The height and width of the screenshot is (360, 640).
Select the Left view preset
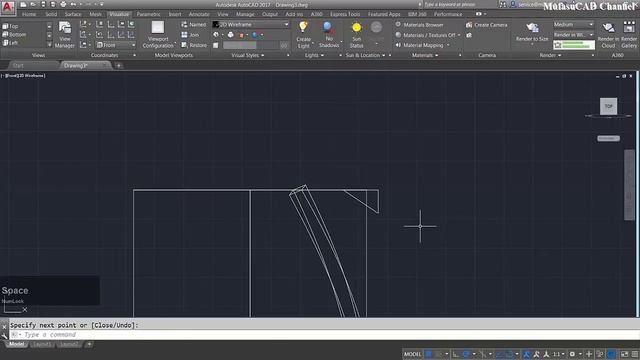(11, 43)
